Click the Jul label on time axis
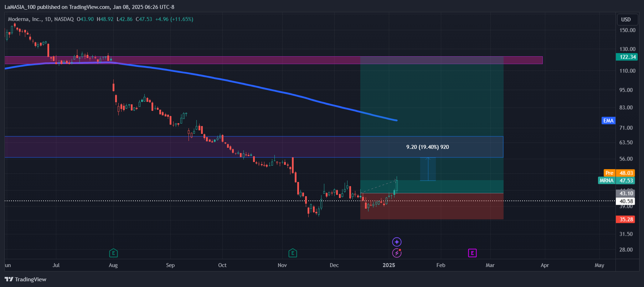 click(x=56, y=265)
